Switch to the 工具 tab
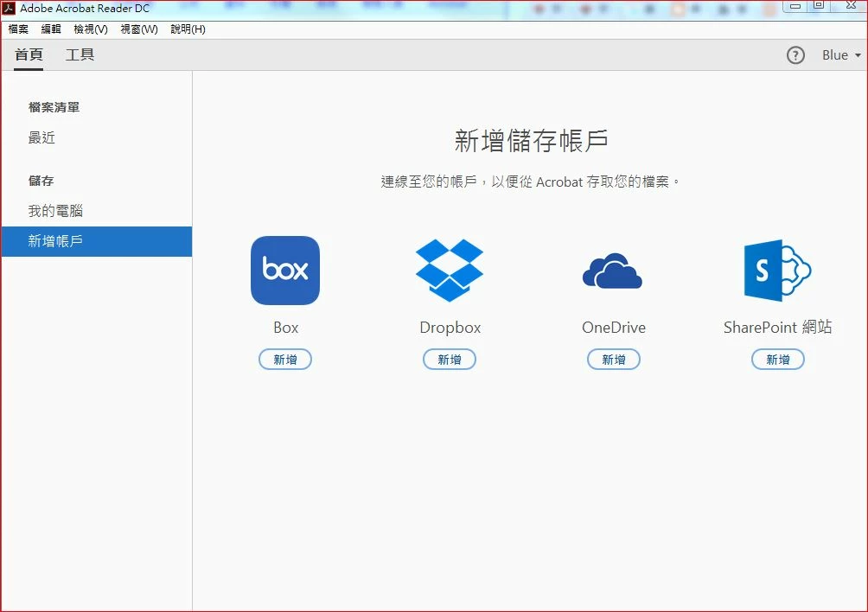Screen dimensions: 868x612 point(80,54)
